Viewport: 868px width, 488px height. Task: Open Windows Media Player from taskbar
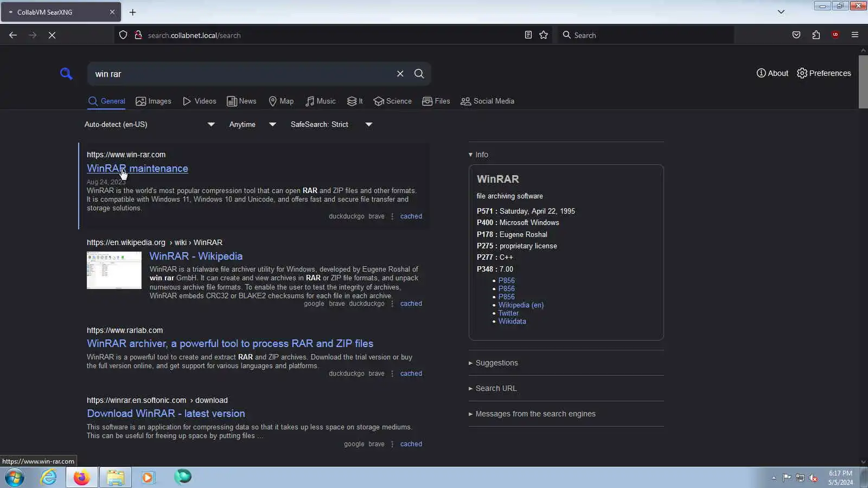click(148, 478)
